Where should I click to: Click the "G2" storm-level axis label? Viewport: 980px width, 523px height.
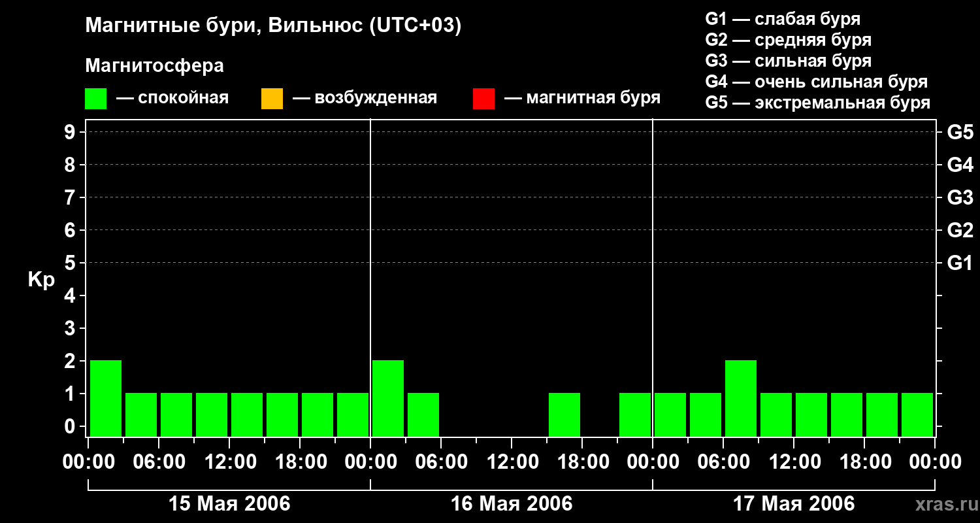click(960, 230)
